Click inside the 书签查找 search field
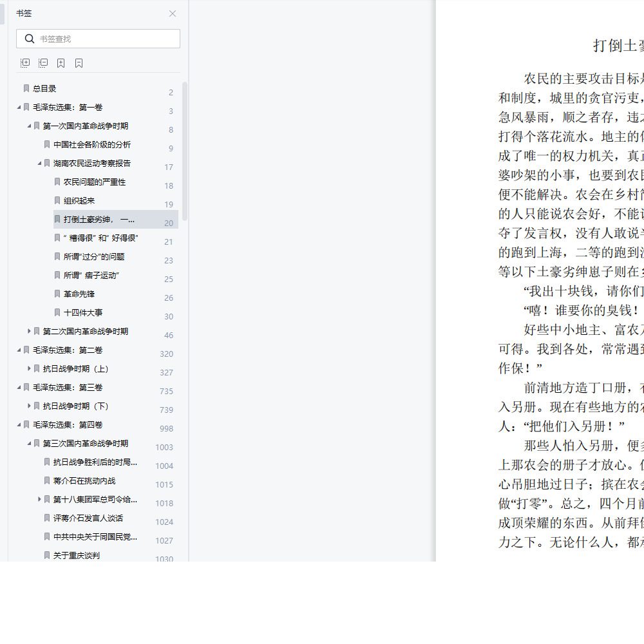644x644 pixels. tap(97, 39)
